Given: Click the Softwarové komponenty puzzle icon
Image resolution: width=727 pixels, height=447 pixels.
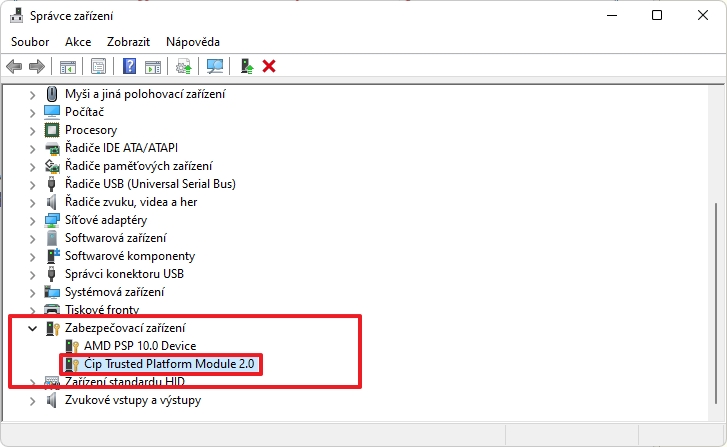Looking at the screenshot, I should tap(53, 256).
